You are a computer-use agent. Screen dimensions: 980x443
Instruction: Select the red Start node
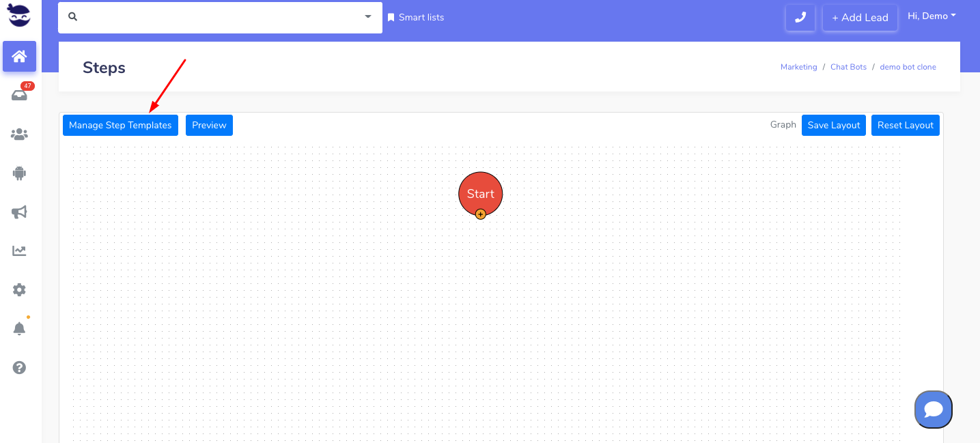point(480,192)
